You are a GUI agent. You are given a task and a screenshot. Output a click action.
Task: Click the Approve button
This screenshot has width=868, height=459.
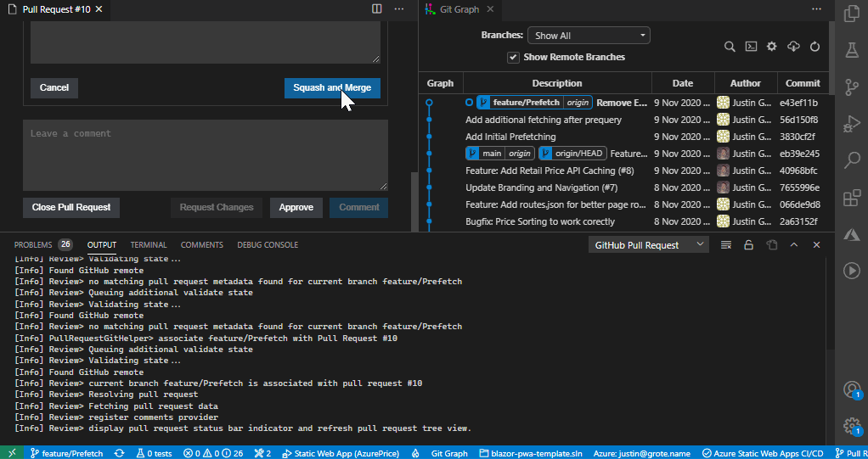(296, 207)
